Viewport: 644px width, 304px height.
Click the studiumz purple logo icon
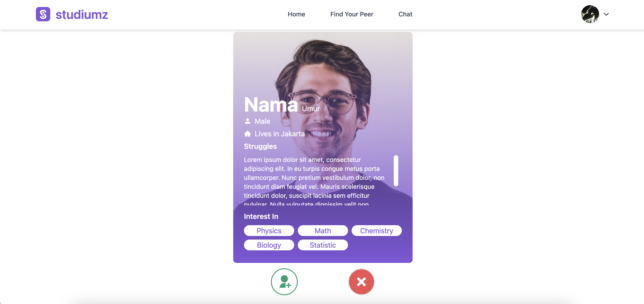[43, 14]
